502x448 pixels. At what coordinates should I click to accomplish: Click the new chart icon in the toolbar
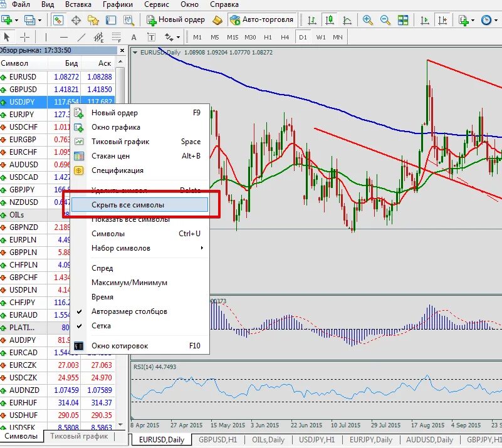pos(6,20)
